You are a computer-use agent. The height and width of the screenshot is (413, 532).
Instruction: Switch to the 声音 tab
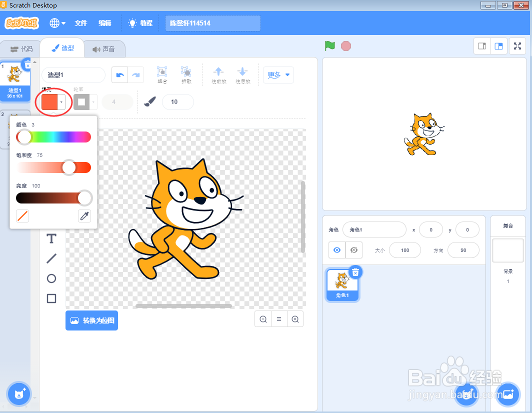tap(104, 49)
